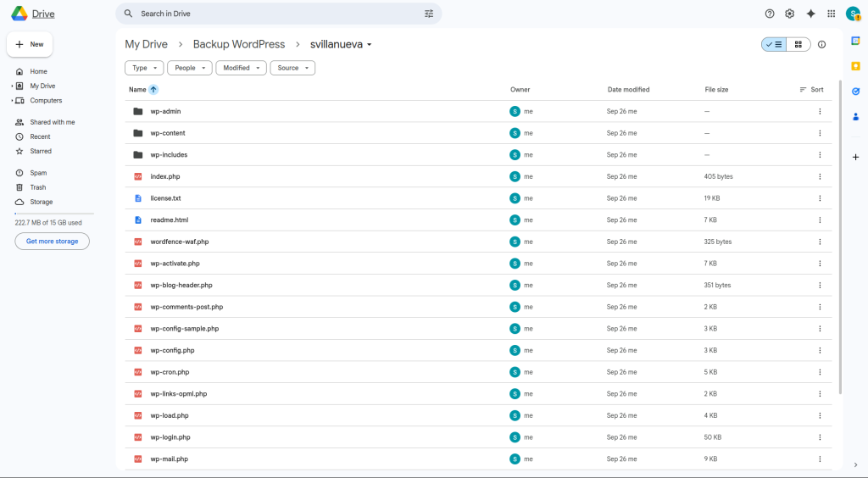The image size is (868, 478).
Task: Open Trash in the sidebar
Action: pos(38,187)
